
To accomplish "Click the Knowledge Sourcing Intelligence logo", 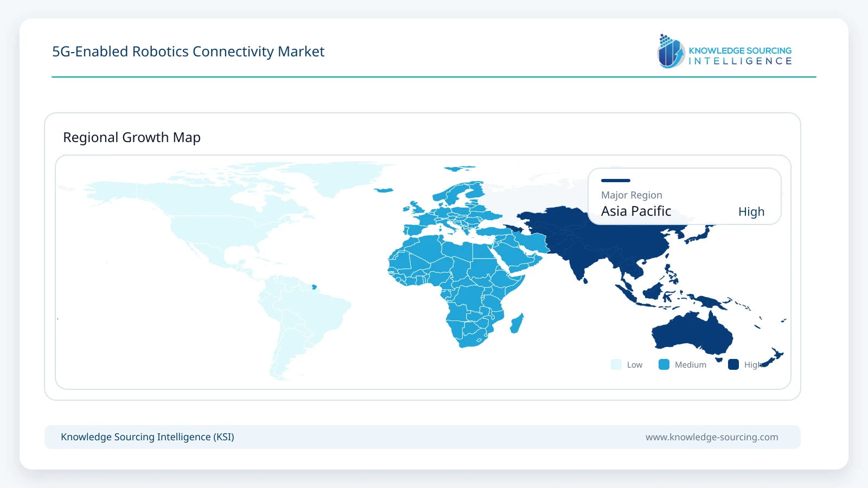I will (x=725, y=51).
